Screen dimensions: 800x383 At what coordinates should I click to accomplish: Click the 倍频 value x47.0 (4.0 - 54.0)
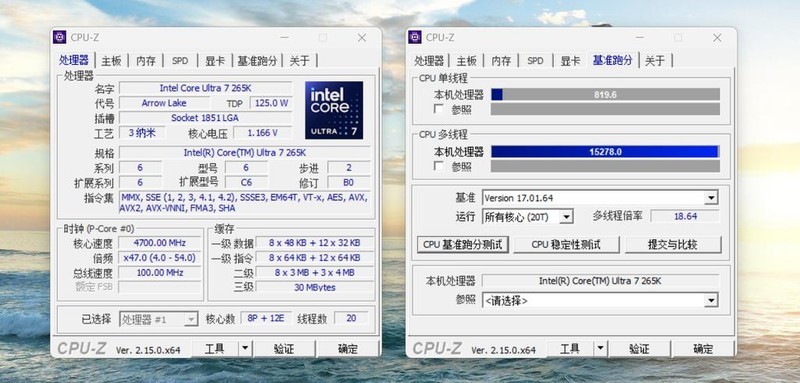[160, 258]
